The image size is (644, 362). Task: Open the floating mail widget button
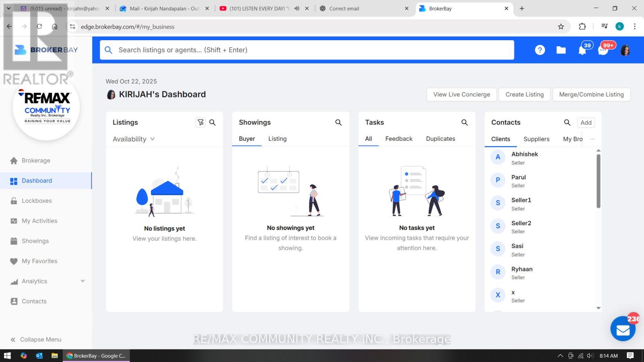623,329
